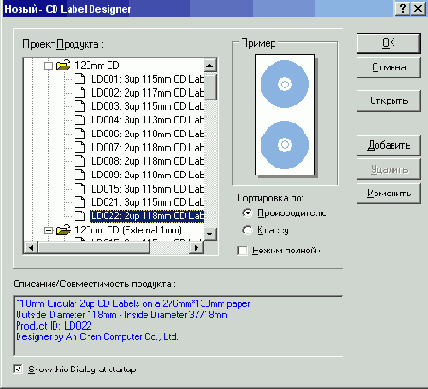The width and height of the screenshot is (428, 389).
Task: Select LDC04: 3up 113mm CD Label item
Action: coord(147,120)
